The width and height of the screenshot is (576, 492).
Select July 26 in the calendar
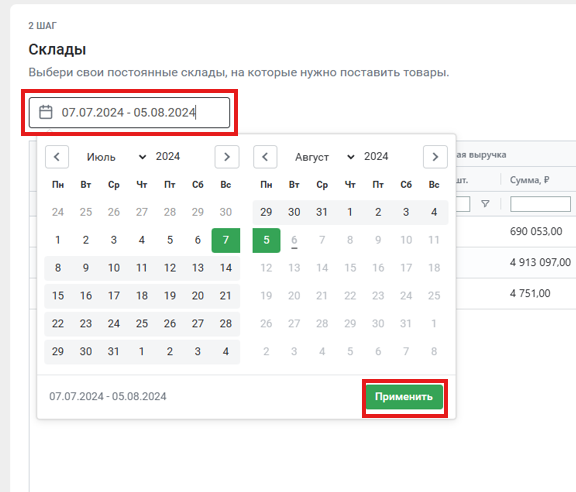tap(170, 324)
